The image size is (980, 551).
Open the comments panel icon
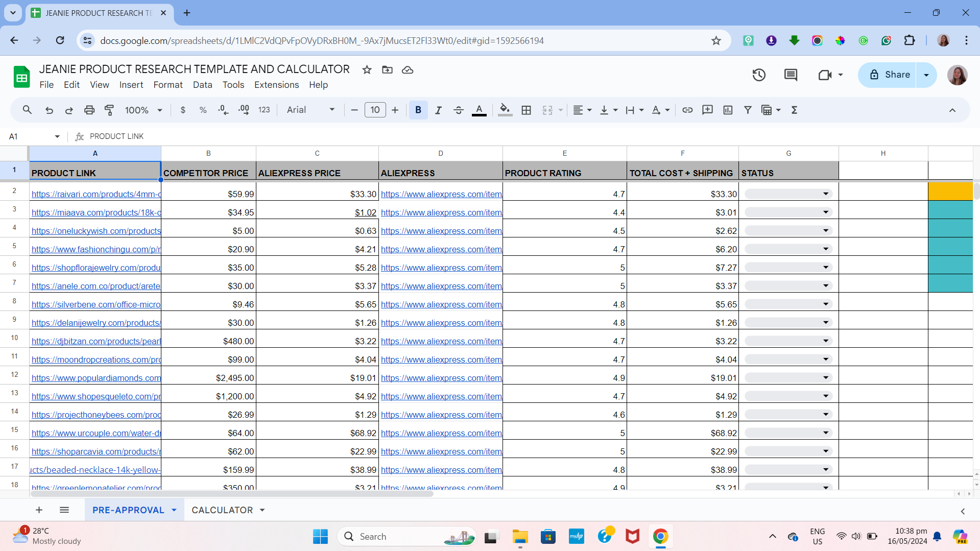pos(791,75)
